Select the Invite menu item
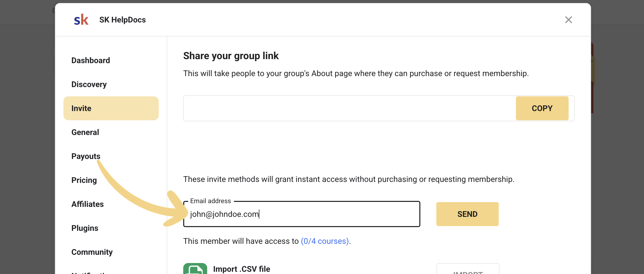The width and height of the screenshot is (644, 274). pos(111,108)
